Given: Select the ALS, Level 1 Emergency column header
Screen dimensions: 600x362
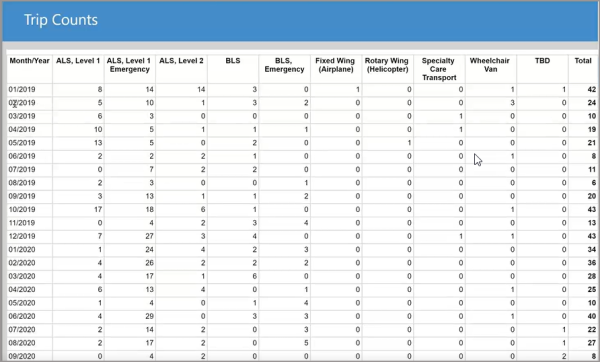Looking at the screenshot, I should pos(129,65).
